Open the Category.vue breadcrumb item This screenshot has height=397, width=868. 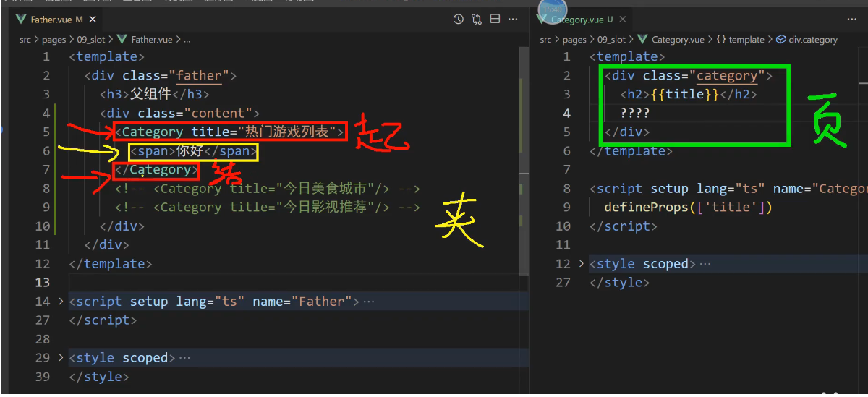(x=678, y=40)
